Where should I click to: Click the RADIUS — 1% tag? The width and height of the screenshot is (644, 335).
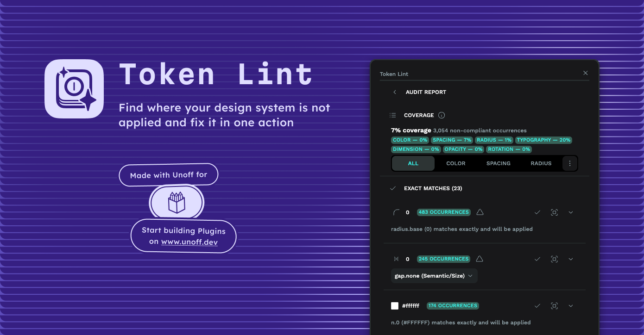[494, 140]
